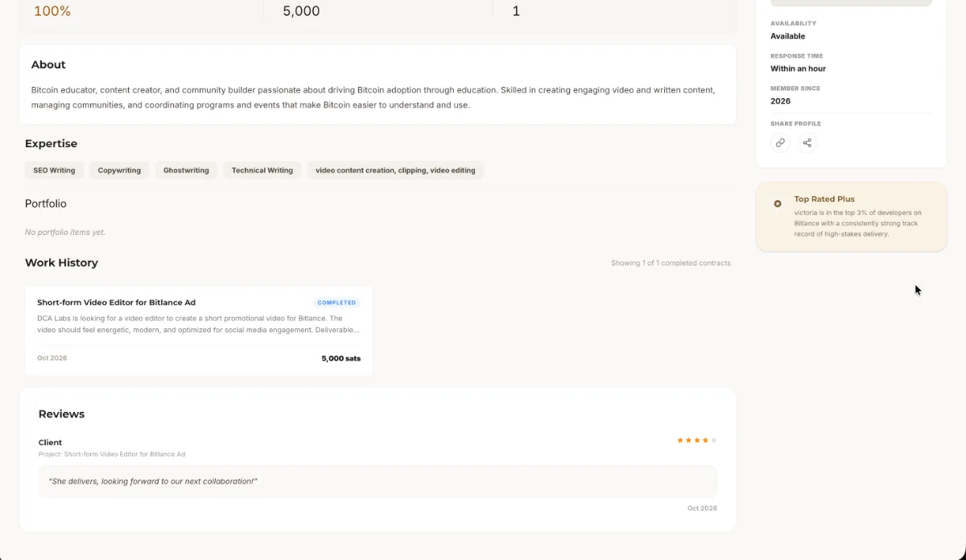Click the SHARE PROFILE label
This screenshot has height=560, width=966.
coord(795,124)
